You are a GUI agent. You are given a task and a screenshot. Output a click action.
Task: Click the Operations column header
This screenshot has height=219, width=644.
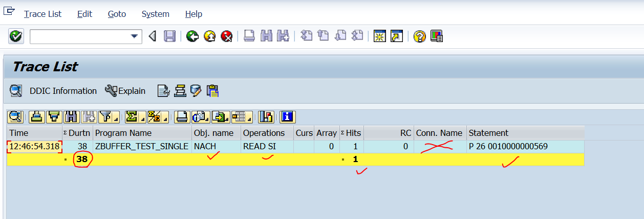pyautogui.click(x=267, y=133)
